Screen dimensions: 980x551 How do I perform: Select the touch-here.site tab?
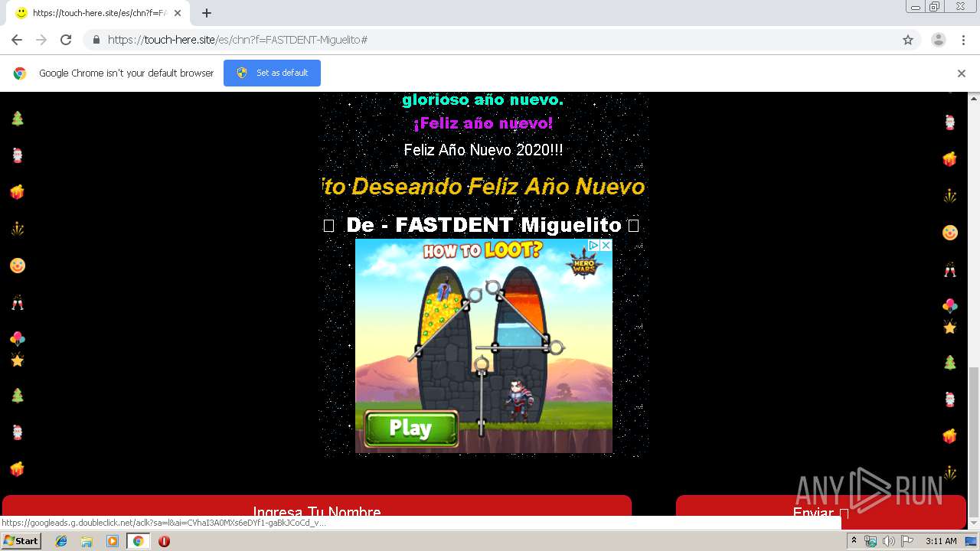click(96, 13)
